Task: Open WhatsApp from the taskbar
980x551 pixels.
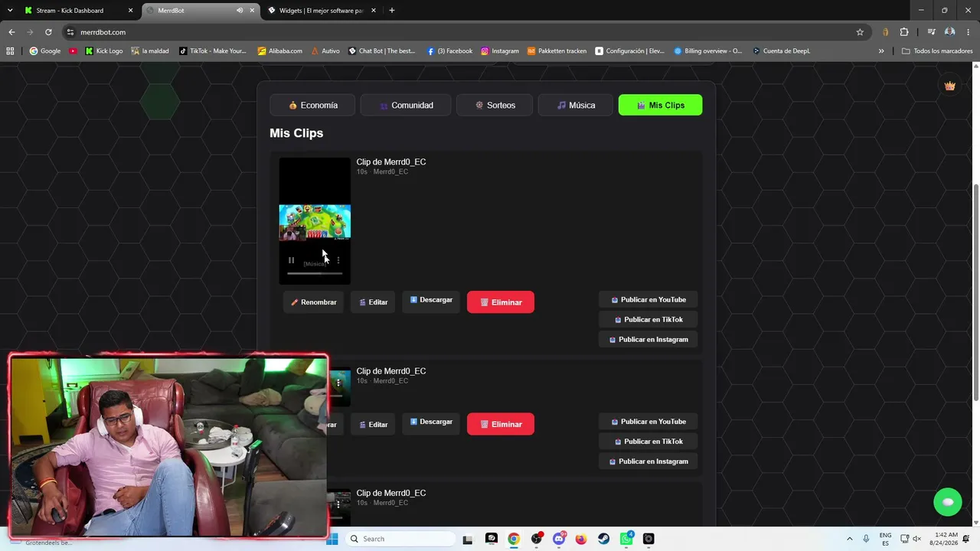Action: tap(626, 539)
